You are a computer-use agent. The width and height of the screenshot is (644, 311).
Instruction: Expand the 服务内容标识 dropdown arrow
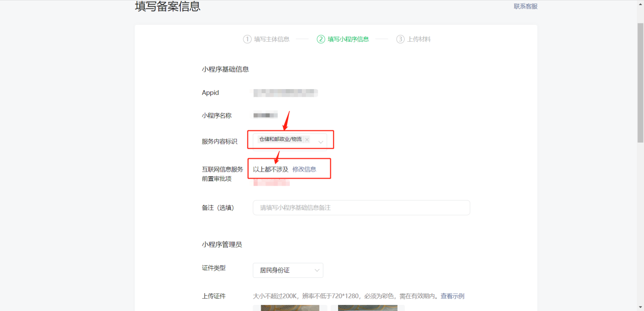tap(321, 142)
